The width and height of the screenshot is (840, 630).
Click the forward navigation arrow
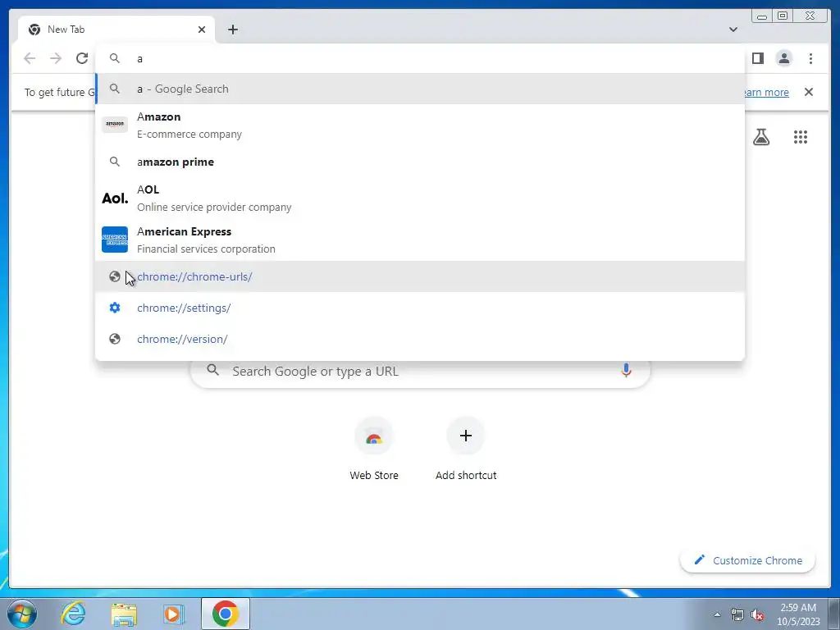pos(56,58)
